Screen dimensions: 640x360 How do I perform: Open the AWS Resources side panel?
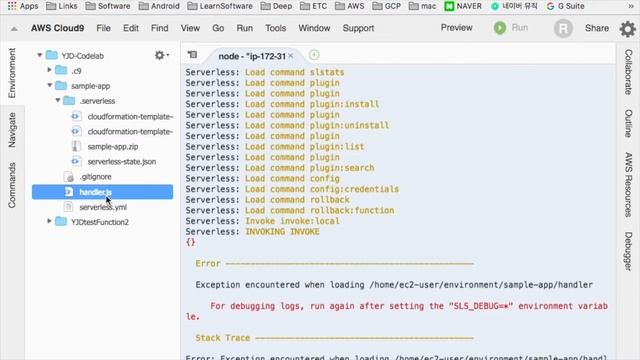point(628,184)
